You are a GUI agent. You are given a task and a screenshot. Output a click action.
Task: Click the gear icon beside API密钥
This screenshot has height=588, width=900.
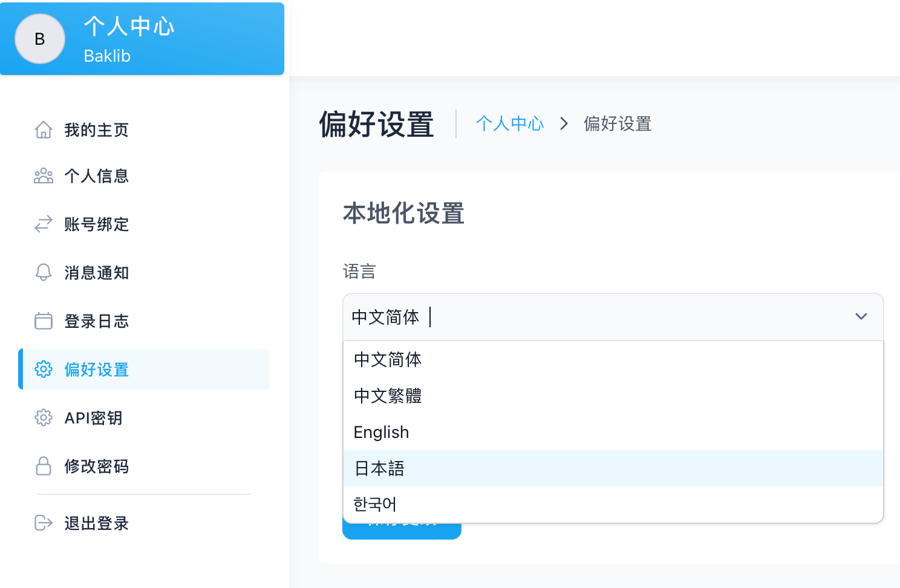coord(44,417)
